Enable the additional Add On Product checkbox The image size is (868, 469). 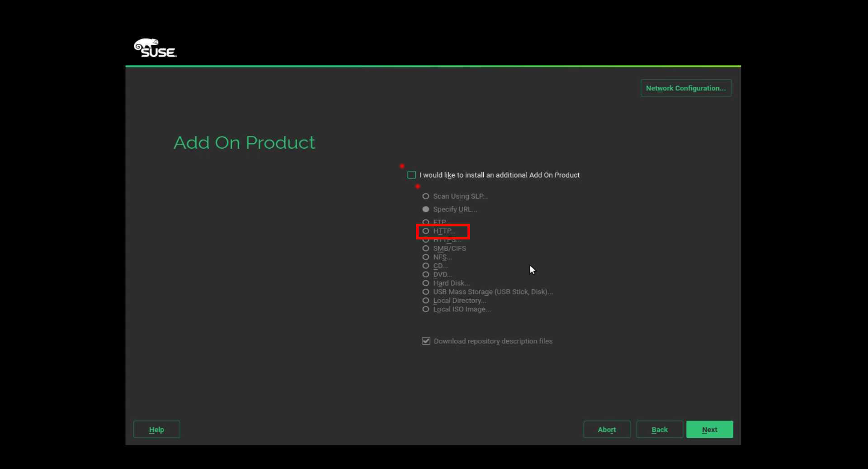click(411, 175)
